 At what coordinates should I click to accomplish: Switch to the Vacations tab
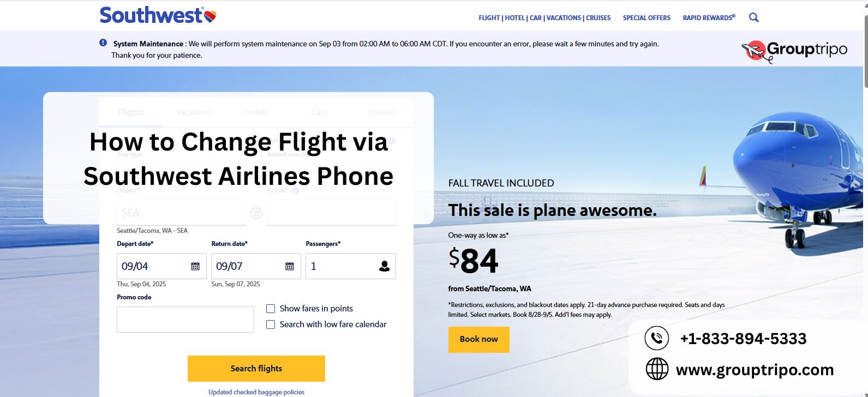pos(193,112)
